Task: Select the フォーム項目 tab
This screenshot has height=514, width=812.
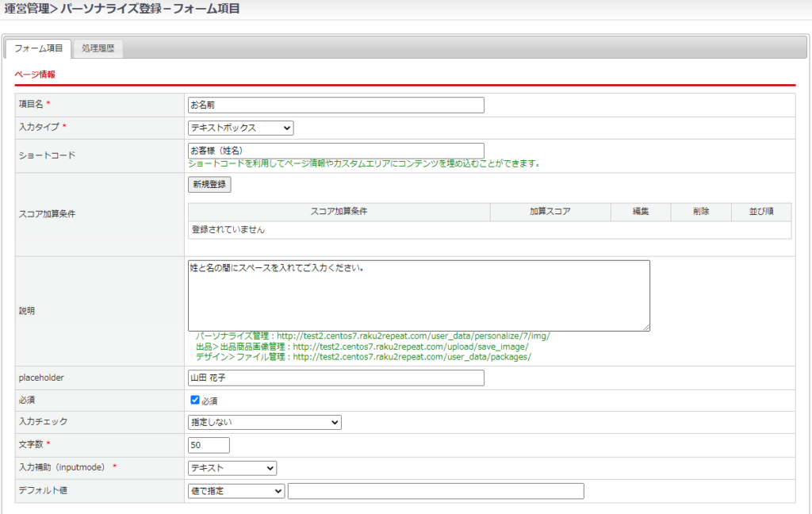Action: coord(38,48)
